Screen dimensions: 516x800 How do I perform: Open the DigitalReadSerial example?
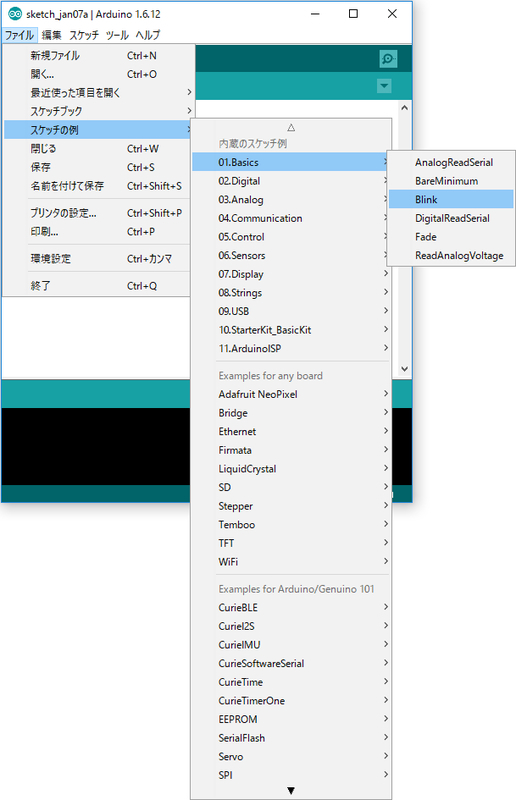(x=451, y=218)
